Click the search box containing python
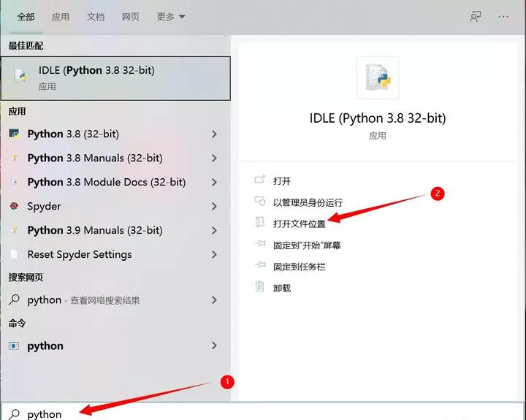Viewport: 526px width, 420px height. 263,412
